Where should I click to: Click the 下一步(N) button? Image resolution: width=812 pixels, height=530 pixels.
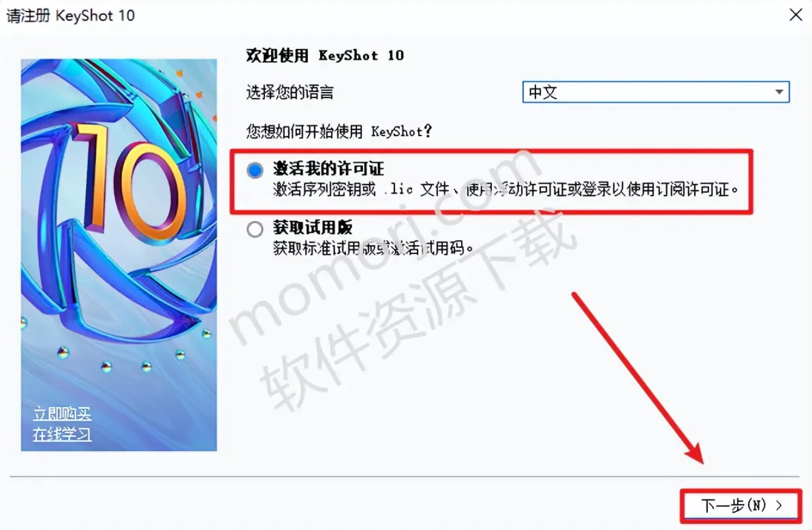click(x=741, y=505)
